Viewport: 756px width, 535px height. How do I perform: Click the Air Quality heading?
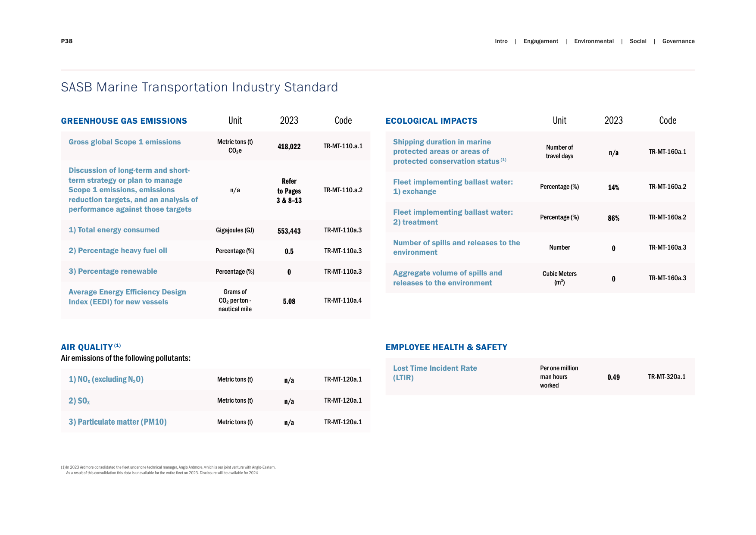coord(91,347)
